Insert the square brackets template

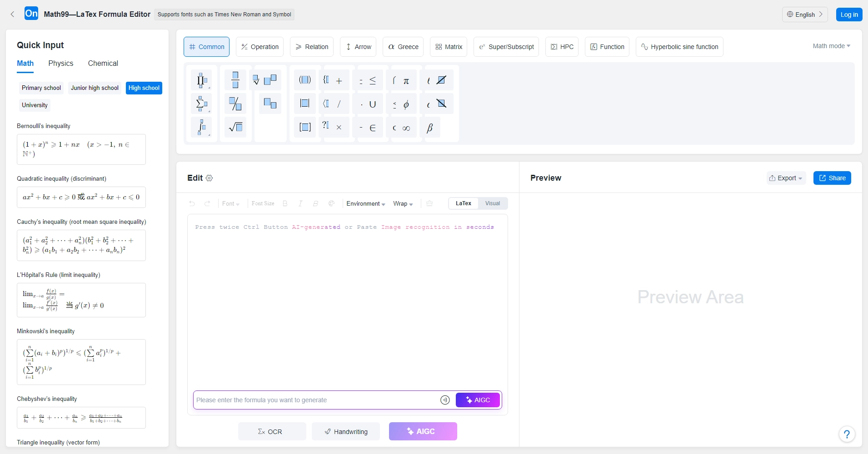[305, 128]
